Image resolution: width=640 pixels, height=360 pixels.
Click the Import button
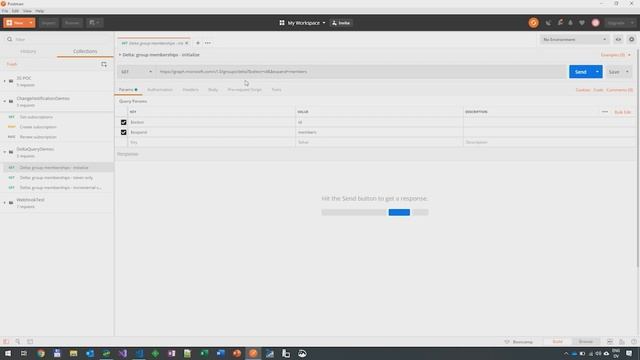[x=48, y=23]
